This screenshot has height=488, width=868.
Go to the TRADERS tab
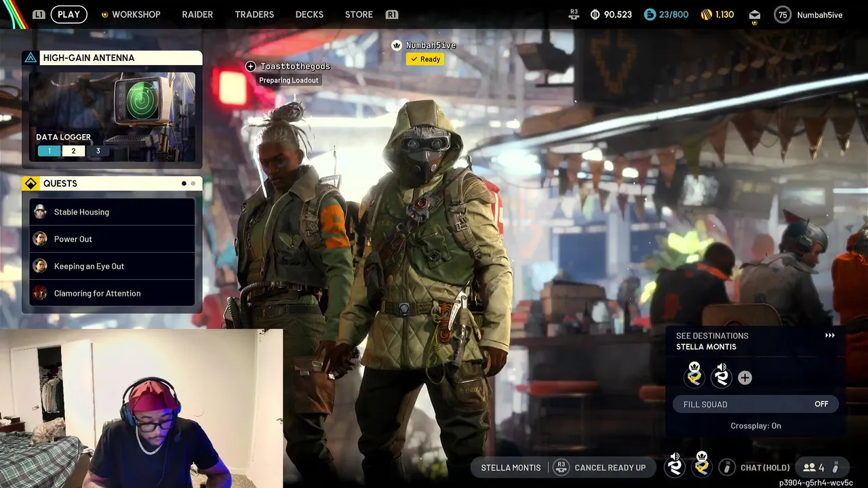[254, 14]
